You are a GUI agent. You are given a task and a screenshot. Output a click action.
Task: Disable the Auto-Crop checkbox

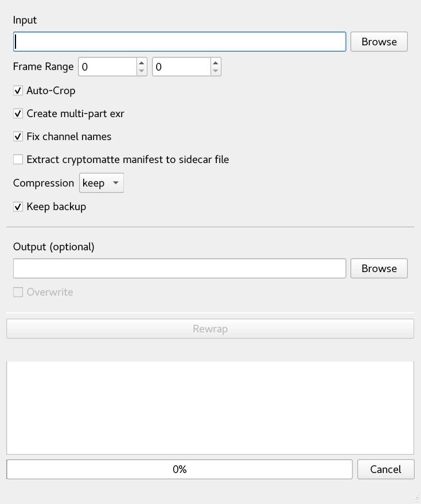[18, 91]
